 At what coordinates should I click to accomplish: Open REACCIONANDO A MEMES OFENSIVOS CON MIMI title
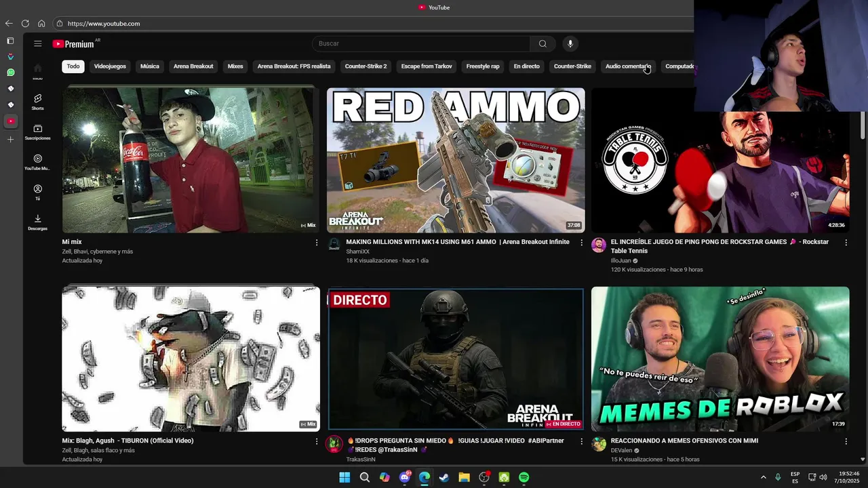pos(684,441)
